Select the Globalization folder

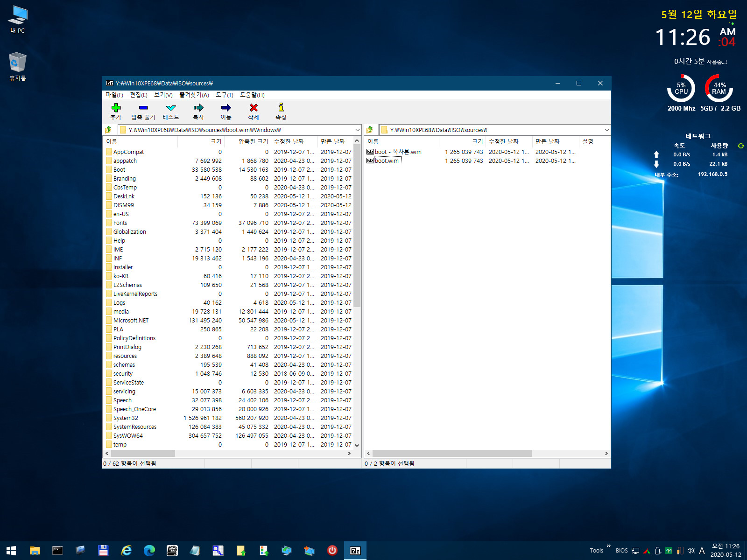pos(129,232)
